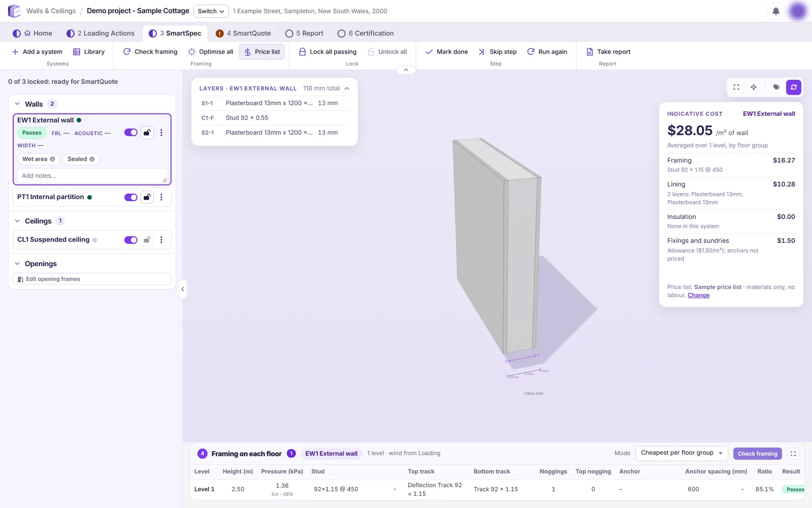Collapse the Ceilings section
This screenshot has width=812, height=508.
(17, 221)
